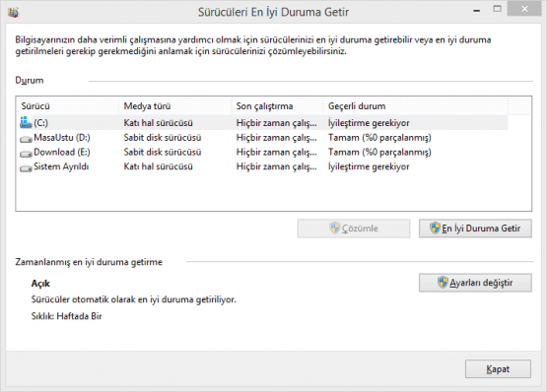The width and height of the screenshot is (547, 392).
Task: Click Sabit disk sürücüsü in Download row
Action: pyautogui.click(x=163, y=153)
